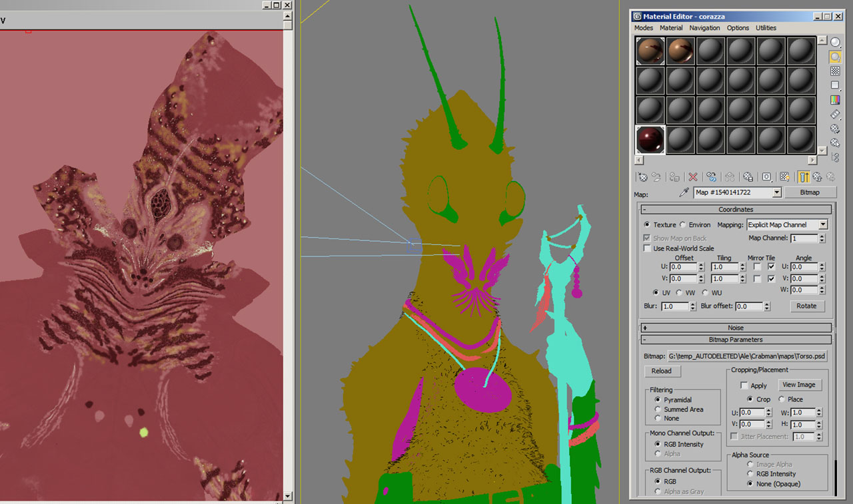Toggle the U Mirror checkbox
This screenshot has height=504, width=853.
click(x=756, y=267)
